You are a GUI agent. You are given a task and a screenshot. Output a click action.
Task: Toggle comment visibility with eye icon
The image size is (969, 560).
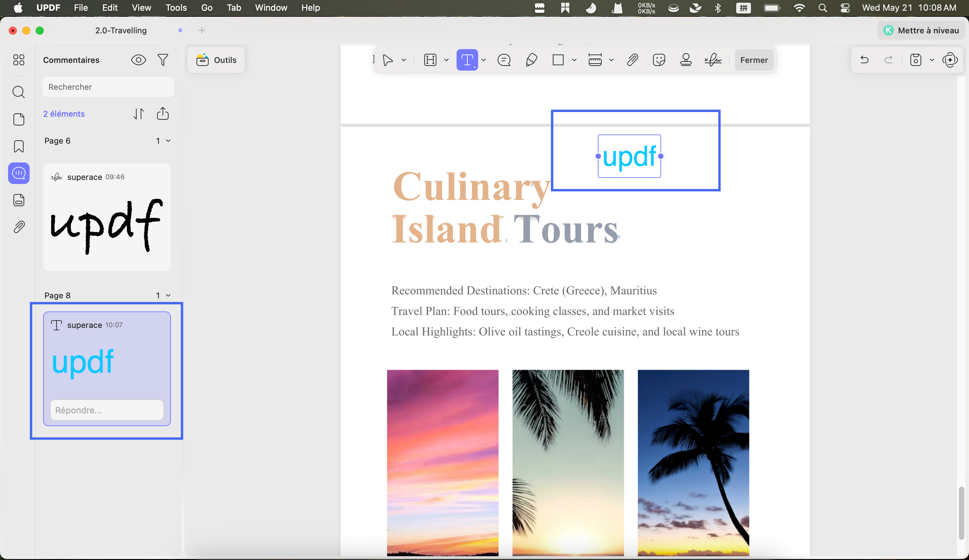pos(138,60)
